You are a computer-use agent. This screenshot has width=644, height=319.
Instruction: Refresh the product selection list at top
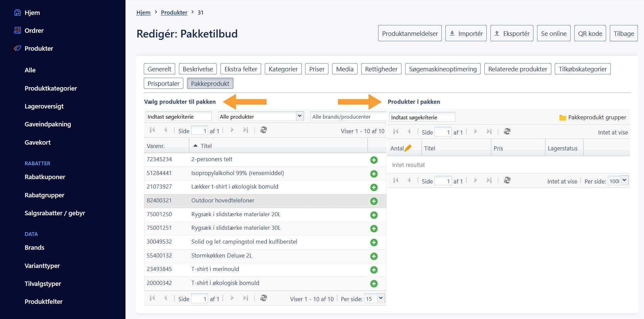[263, 130]
